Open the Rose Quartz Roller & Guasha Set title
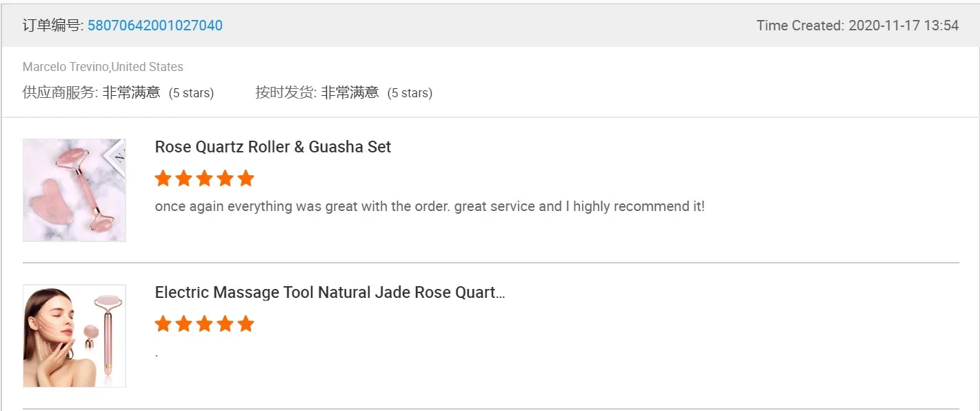Screen dimensions: 980x411 (x=273, y=147)
